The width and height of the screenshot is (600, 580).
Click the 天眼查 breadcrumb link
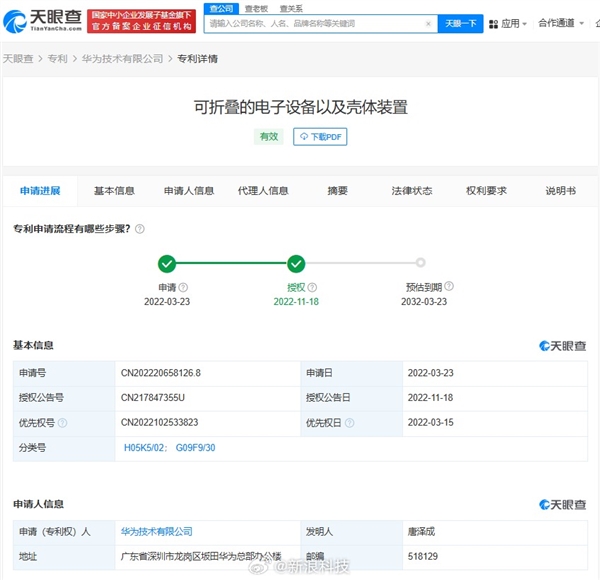point(18,59)
